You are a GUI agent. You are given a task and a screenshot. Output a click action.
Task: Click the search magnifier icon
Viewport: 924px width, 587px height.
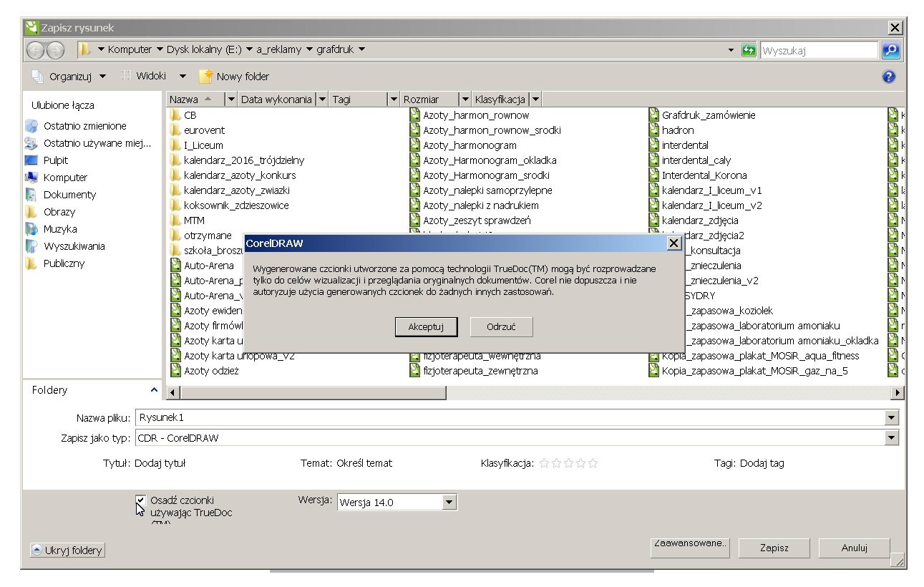(x=890, y=50)
